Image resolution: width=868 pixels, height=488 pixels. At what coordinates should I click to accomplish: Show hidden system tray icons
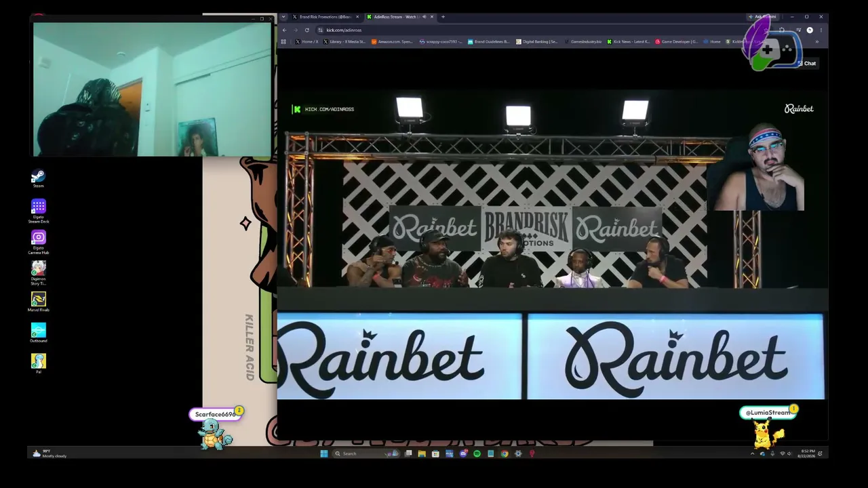(752, 453)
